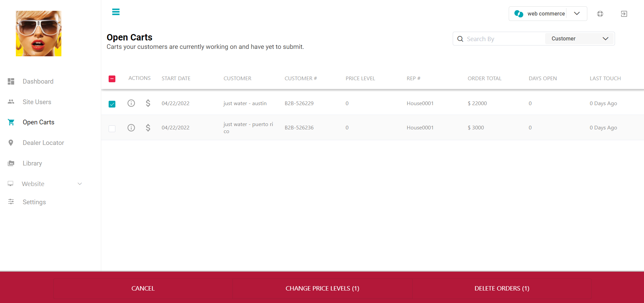Click the search magnifier icon
This screenshot has height=303, width=644.
[x=460, y=39]
